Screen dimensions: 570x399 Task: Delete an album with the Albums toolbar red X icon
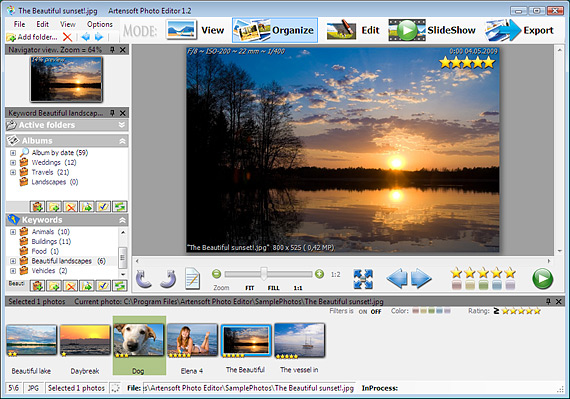(x=71, y=207)
